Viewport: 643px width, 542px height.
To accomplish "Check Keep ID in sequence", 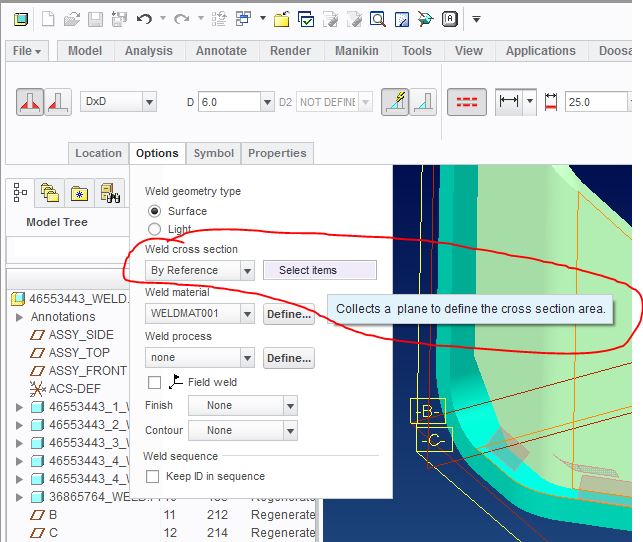I will pyautogui.click(x=153, y=476).
